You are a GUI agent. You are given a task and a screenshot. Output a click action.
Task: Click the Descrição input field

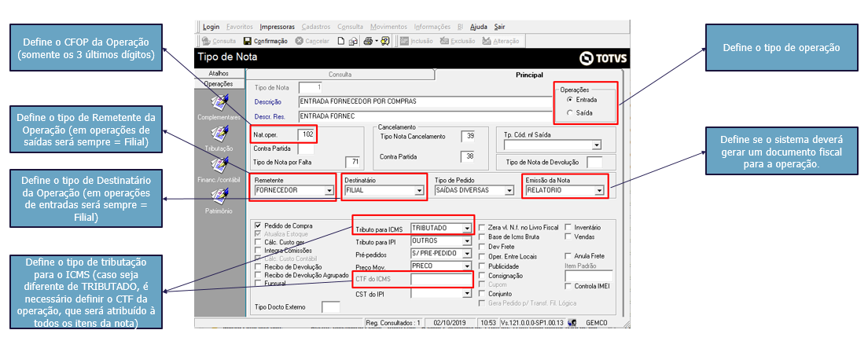click(x=425, y=101)
